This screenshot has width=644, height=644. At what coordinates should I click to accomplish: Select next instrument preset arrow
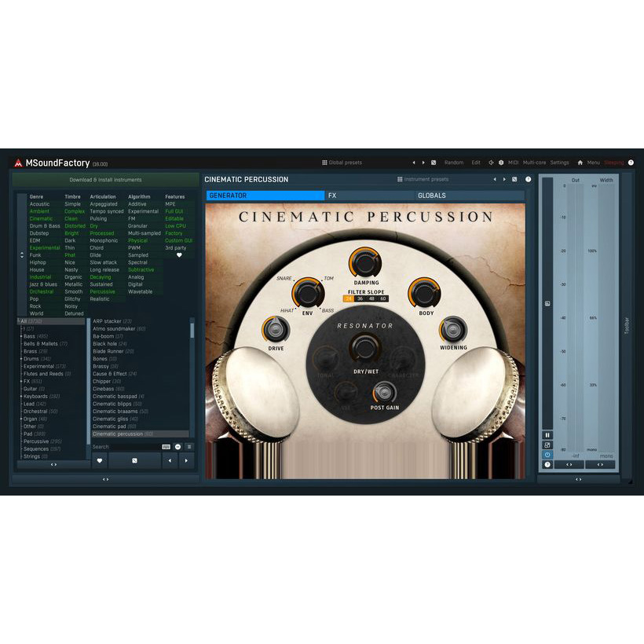[504, 180]
